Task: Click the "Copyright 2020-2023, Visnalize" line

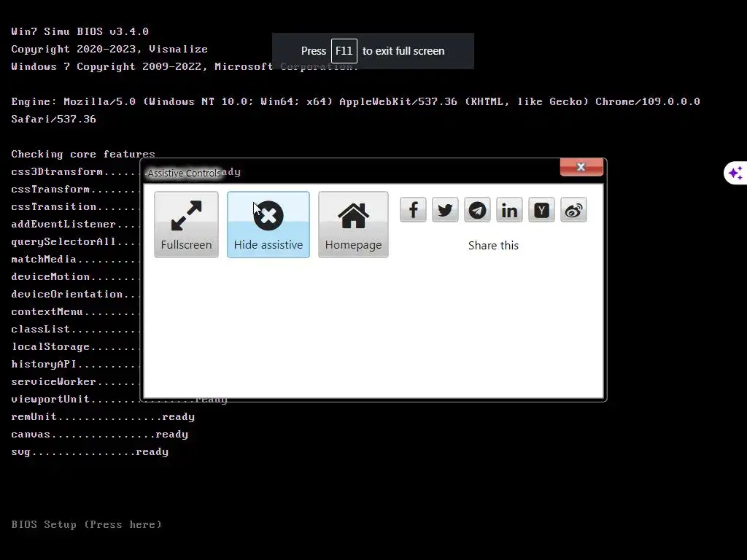Action: [109, 49]
